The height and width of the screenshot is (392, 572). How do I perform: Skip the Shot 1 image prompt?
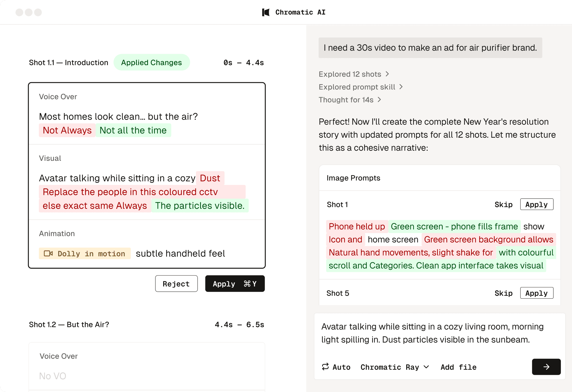(503, 204)
